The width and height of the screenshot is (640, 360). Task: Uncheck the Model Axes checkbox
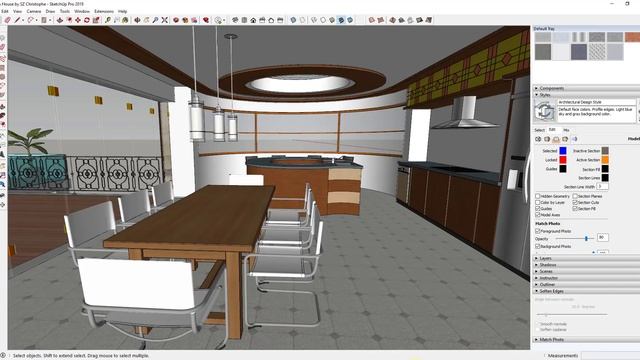[538, 215]
